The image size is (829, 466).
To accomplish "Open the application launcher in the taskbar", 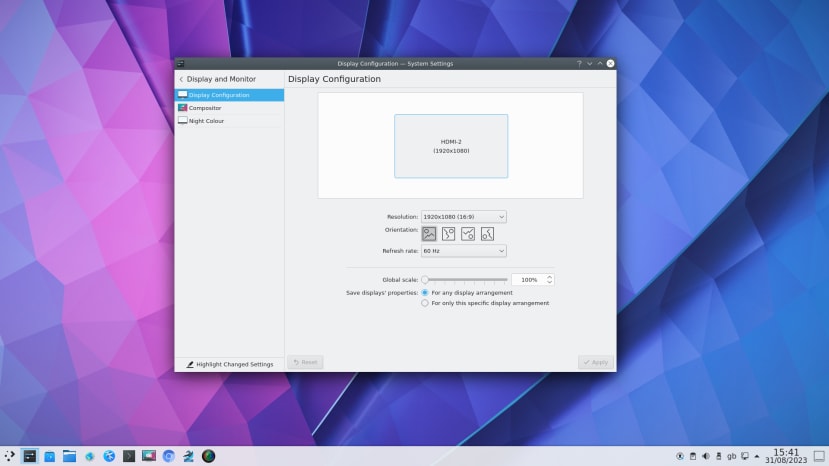I will point(10,456).
